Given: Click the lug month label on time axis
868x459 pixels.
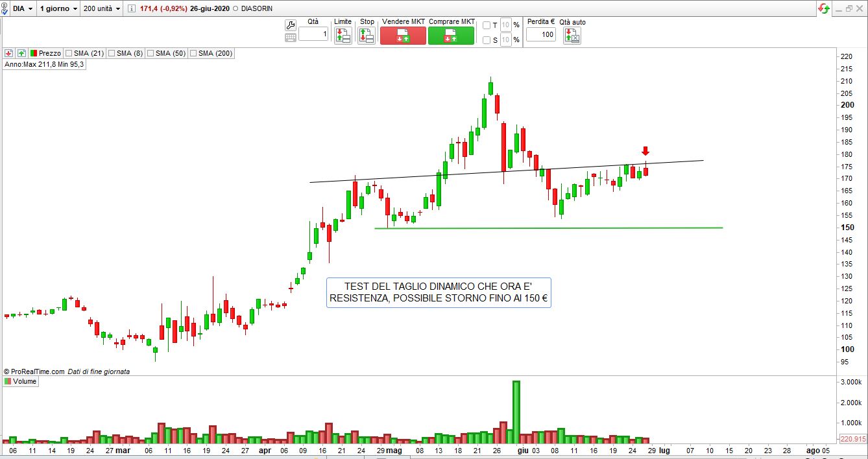Looking at the screenshot, I should 664,450.
